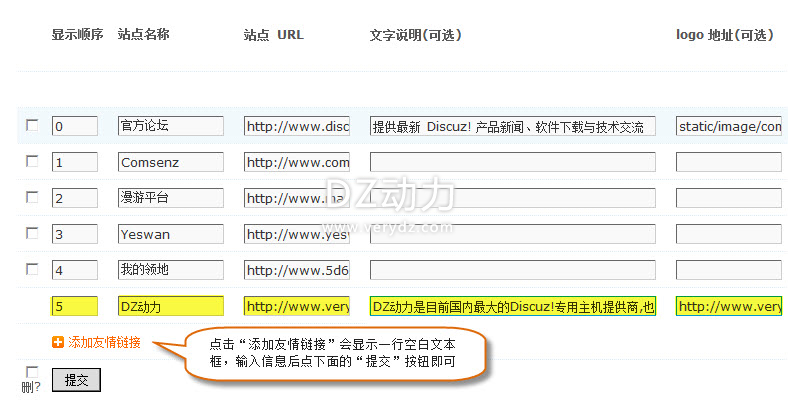The width and height of the screenshot is (788, 404).
Task: Edit display order field containing 1
Action: (x=75, y=162)
